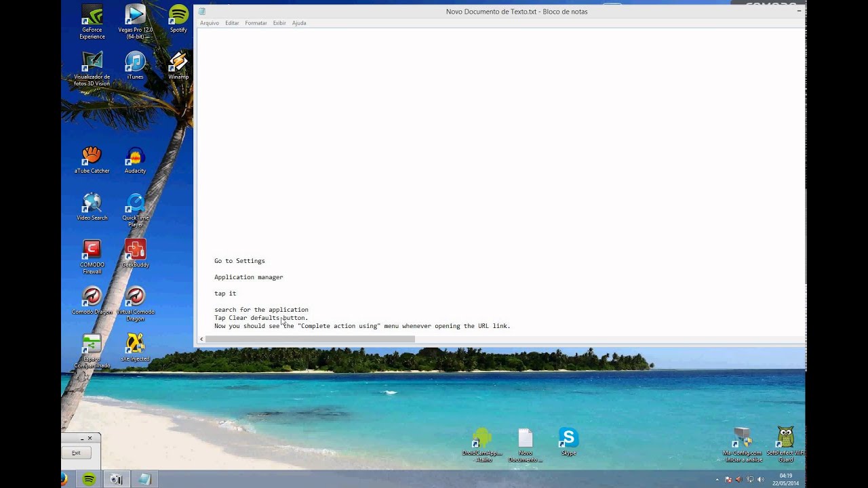Select the sXe Injected desktop icon

135,348
